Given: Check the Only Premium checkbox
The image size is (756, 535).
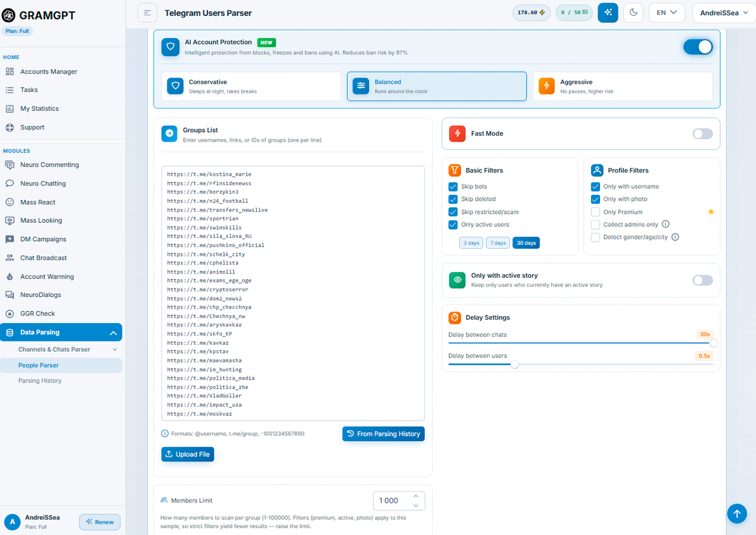Looking at the screenshot, I should [x=596, y=212].
